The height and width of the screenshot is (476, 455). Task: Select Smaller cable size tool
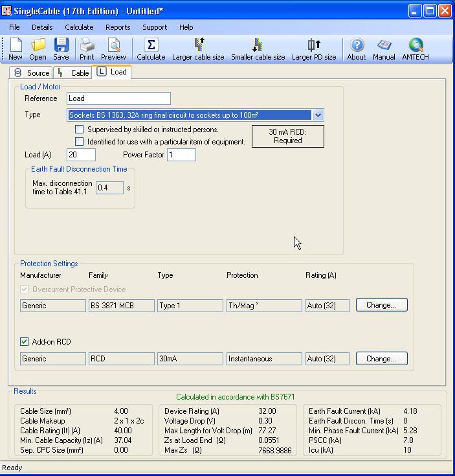pos(258,49)
